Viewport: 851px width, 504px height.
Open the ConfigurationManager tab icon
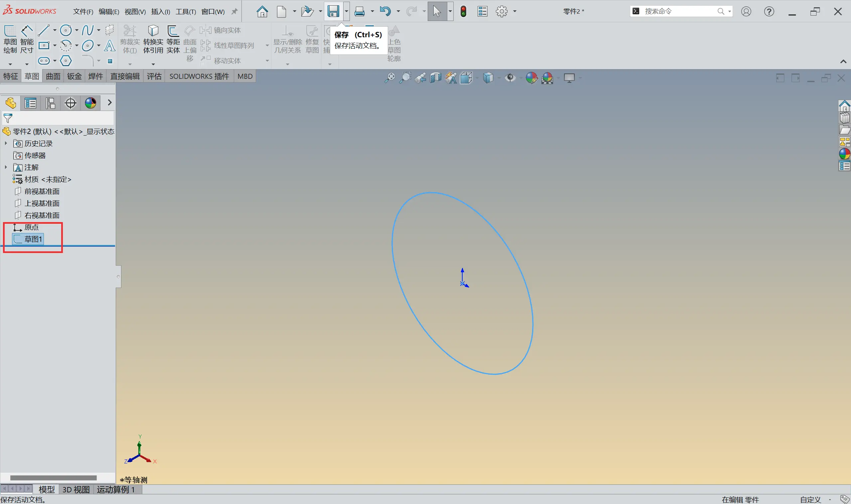pos(50,103)
